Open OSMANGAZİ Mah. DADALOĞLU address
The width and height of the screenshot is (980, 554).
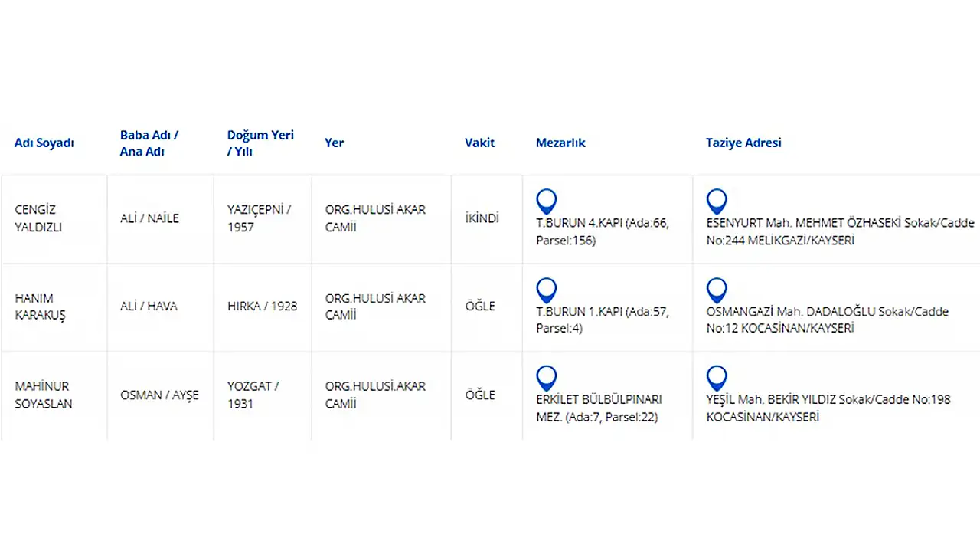827,320
